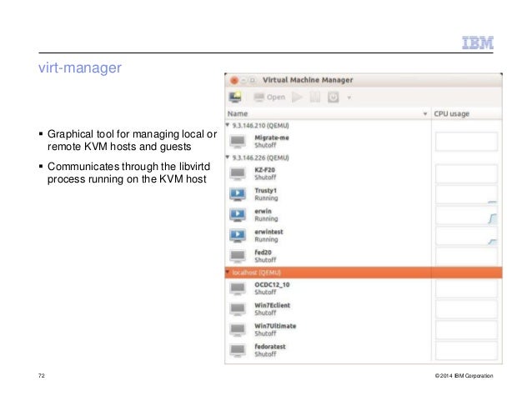
Task: Collapse the 9.3.146.226 (QEMU) host
Action: click(228, 158)
